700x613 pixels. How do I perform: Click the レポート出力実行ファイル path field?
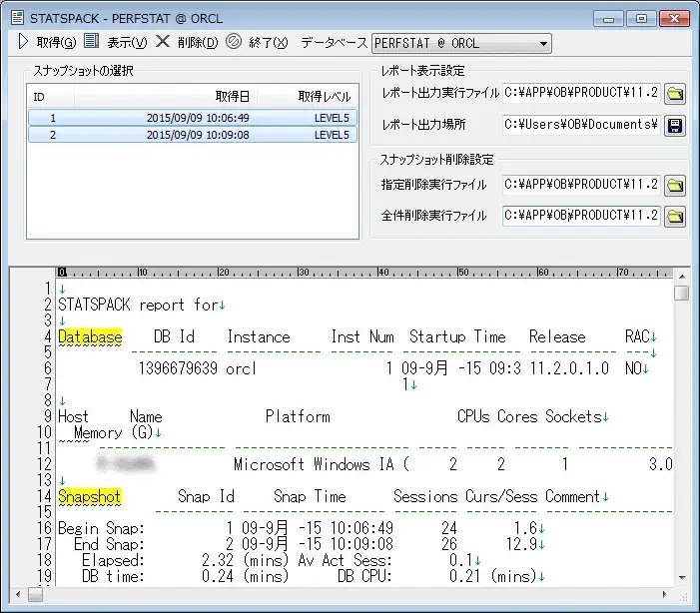pyautogui.click(x=581, y=94)
